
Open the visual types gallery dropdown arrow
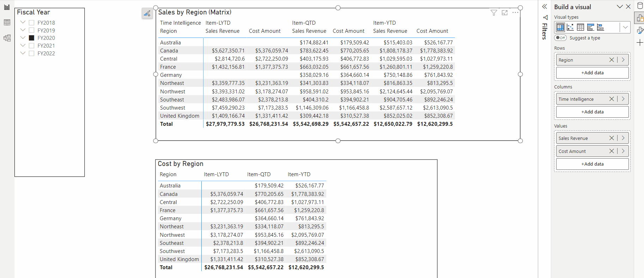pos(625,27)
